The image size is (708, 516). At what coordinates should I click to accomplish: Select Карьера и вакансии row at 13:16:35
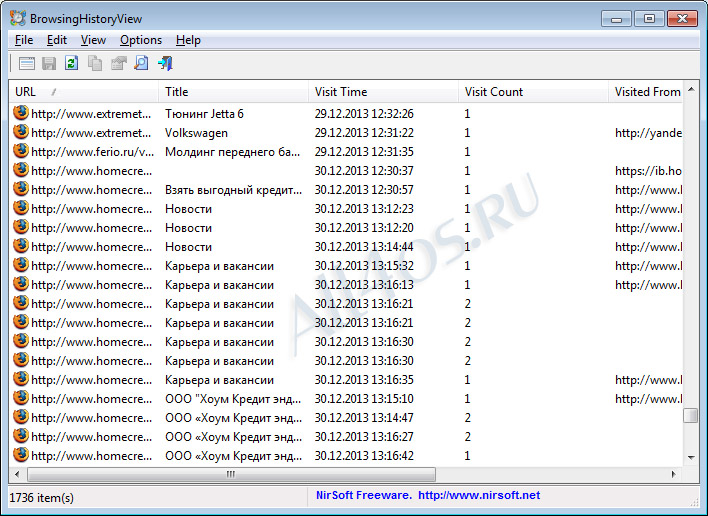[x=346, y=380]
